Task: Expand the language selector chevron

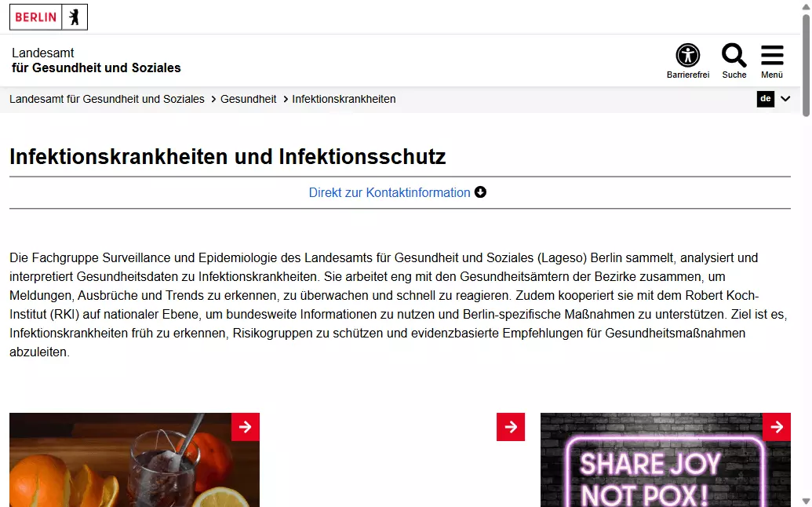Action: click(x=785, y=99)
